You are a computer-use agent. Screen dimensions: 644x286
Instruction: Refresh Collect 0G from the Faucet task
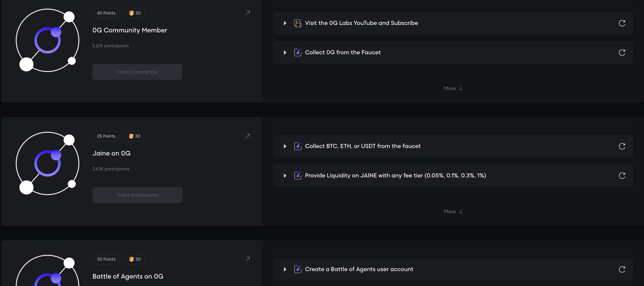click(x=622, y=52)
